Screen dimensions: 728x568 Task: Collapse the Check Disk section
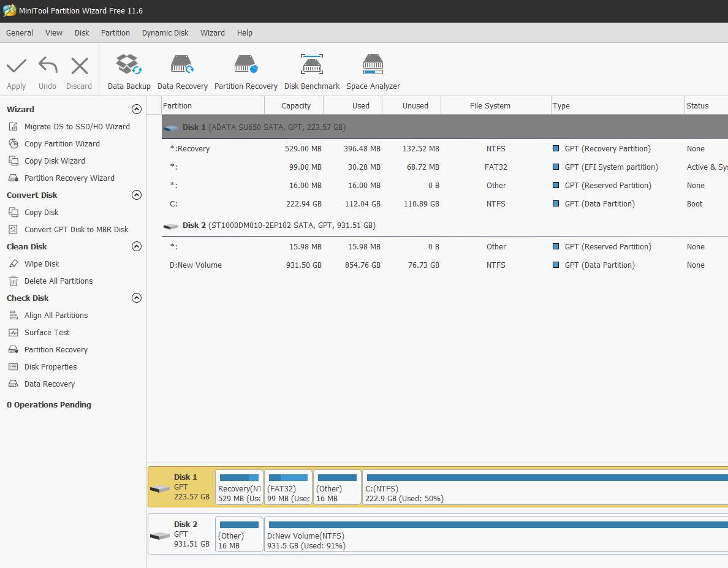137,298
